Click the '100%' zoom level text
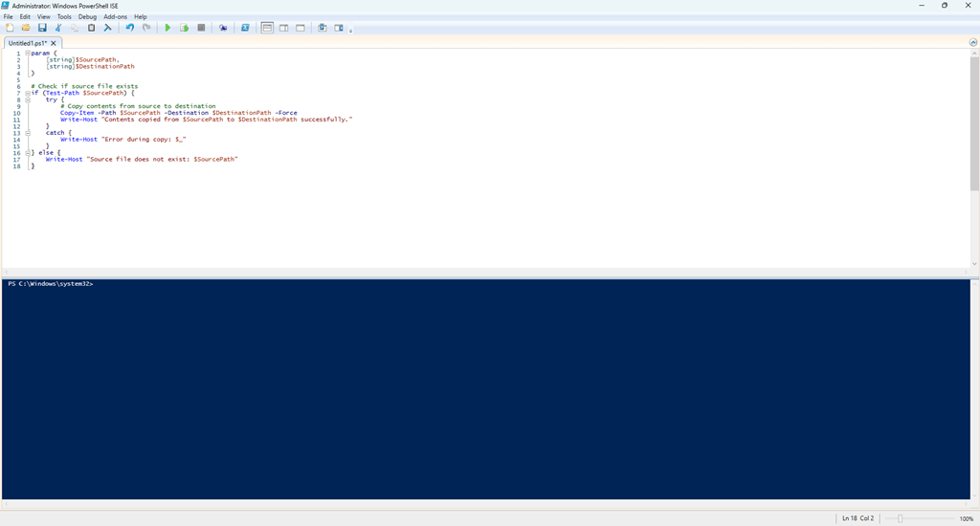Screen dimensions: 980x526 click(x=967, y=518)
